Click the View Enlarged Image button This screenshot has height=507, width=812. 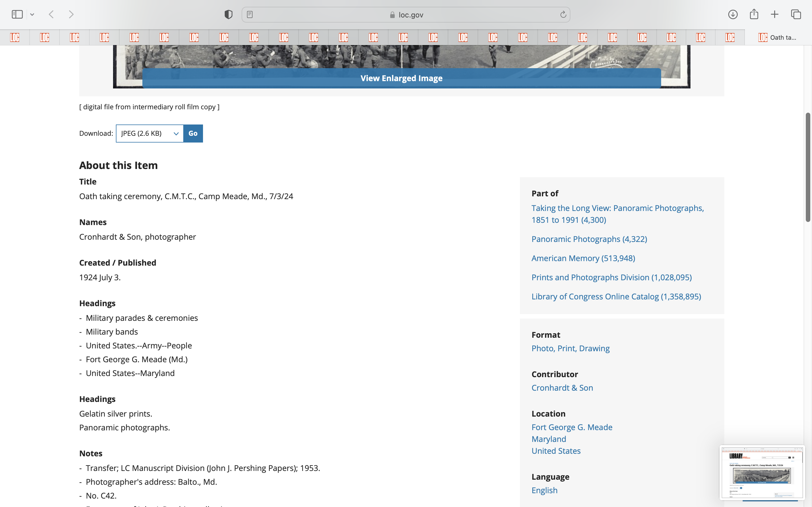(x=401, y=78)
